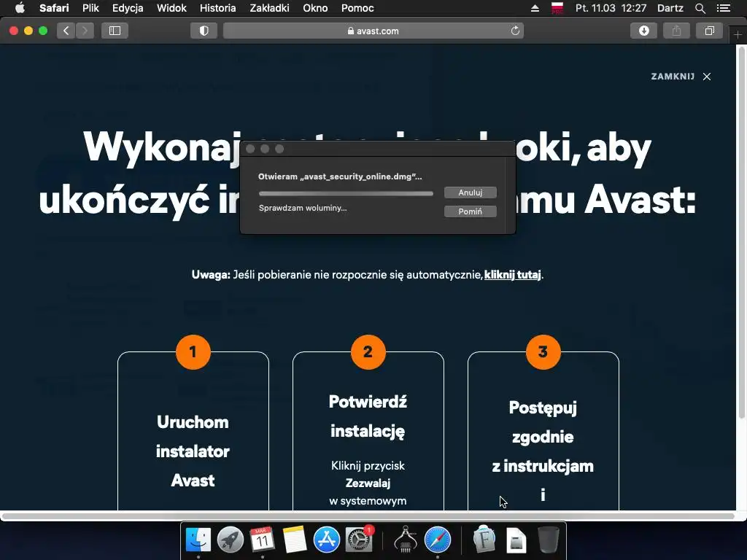Click the eject icon in menu bar
Viewport: 747px width, 560px height.
pos(535,8)
